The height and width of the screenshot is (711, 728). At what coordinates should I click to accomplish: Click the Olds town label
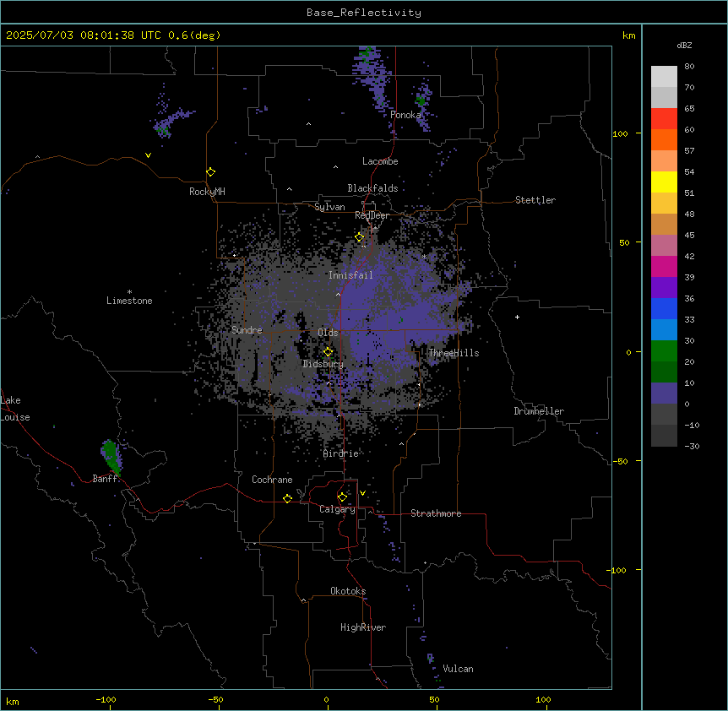328,333
